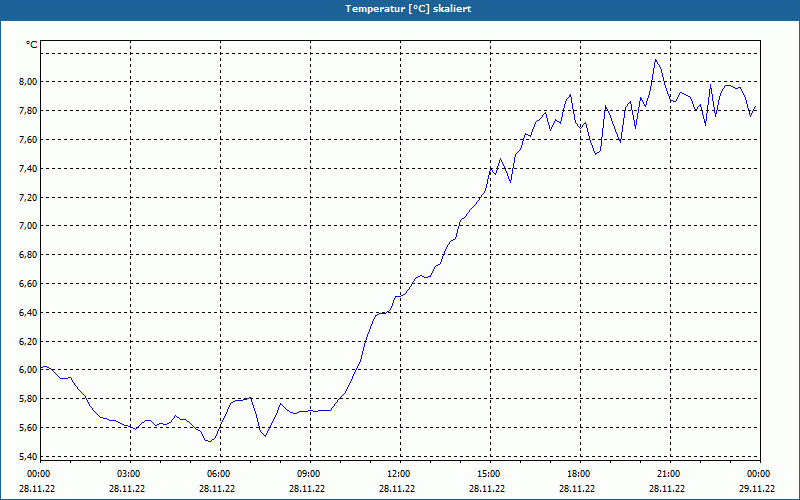The width and height of the screenshot is (800, 500).
Task: Select the 6,40 y-axis label
Action: [28, 312]
